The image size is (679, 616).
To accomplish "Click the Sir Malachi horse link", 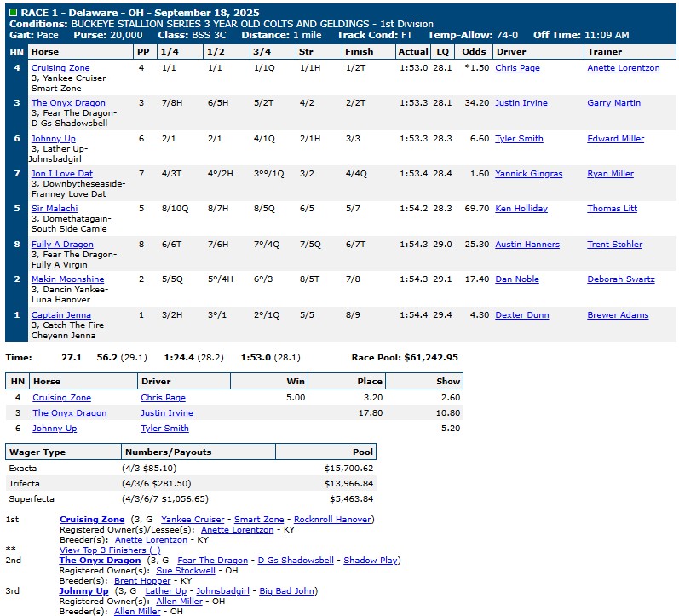I will coord(55,209).
